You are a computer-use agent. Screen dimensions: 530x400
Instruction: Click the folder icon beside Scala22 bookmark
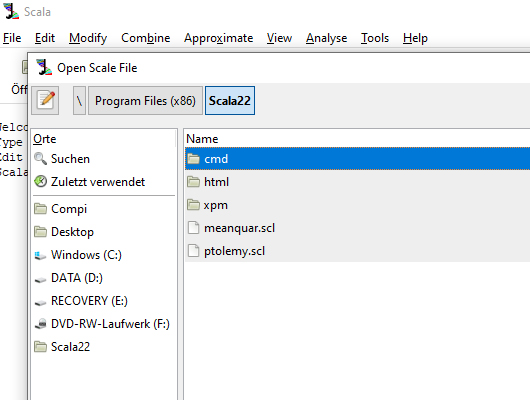[x=41, y=347]
